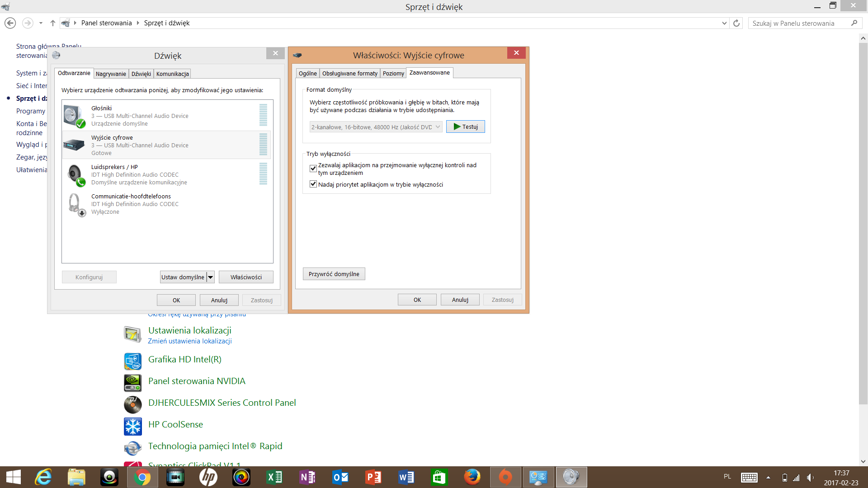Uncheck Nadaj priorytet aplikacjom checkbox
The width and height of the screenshot is (868, 488).
pyautogui.click(x=313, y=184)
